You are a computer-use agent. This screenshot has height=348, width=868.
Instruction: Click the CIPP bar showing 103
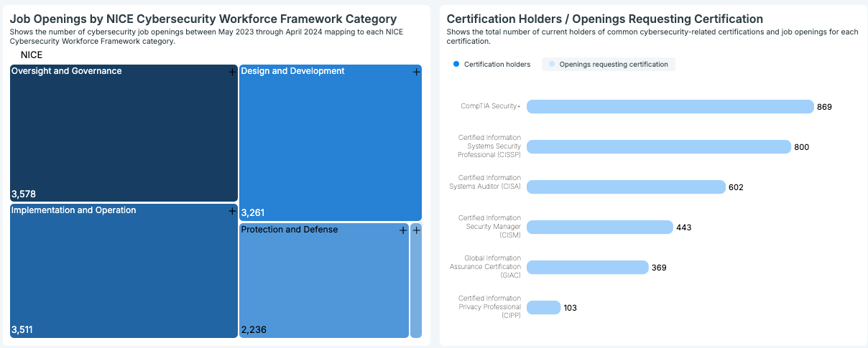tap(543, 308)
